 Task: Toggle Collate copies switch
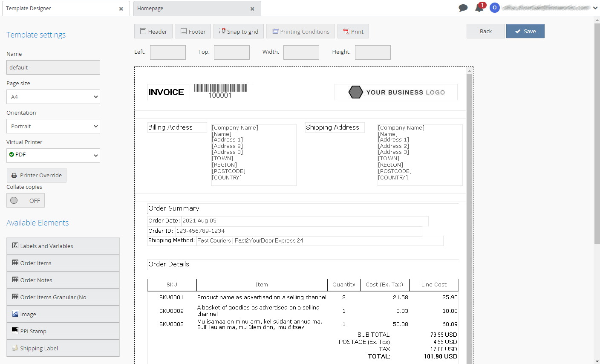(26, 201)
